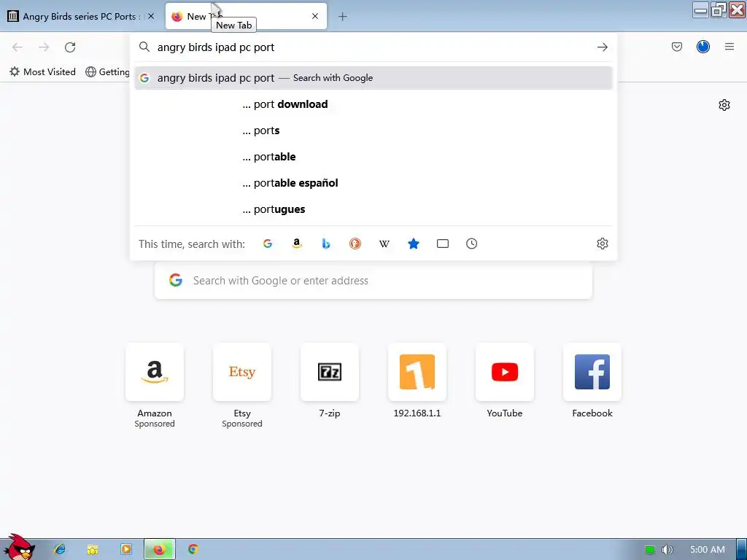The image size is (747, 560).
Task: Click green network icon in system tray
Action: 650,550
